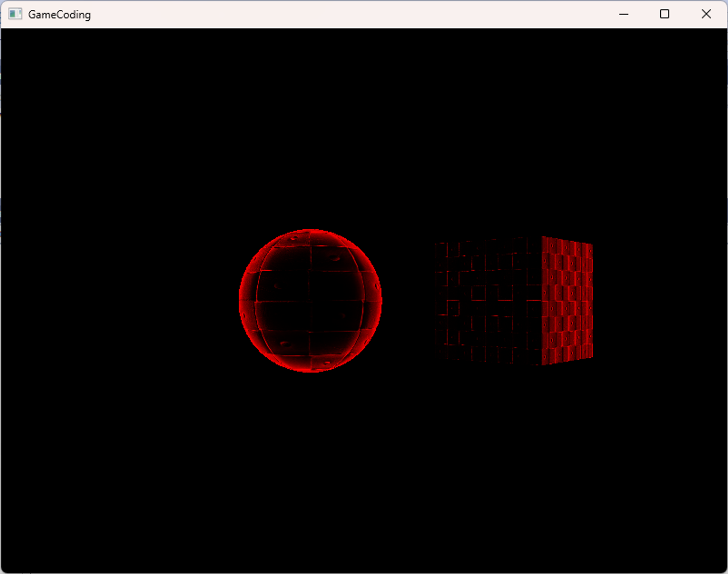Click the glowing top edge of the sphere

point(310,232)
